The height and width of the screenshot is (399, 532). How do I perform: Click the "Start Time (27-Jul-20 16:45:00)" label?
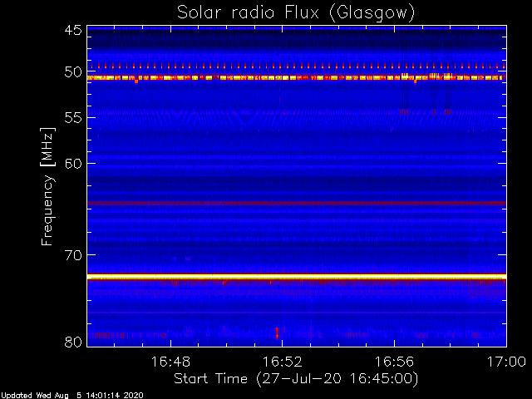point(296,379)
